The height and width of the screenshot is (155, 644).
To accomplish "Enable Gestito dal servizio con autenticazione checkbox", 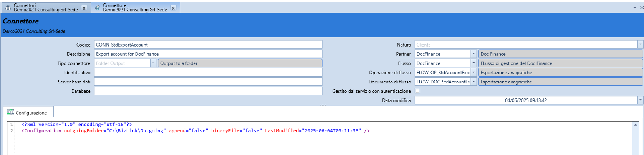I will pyautogui.click(x=417, y=91).
